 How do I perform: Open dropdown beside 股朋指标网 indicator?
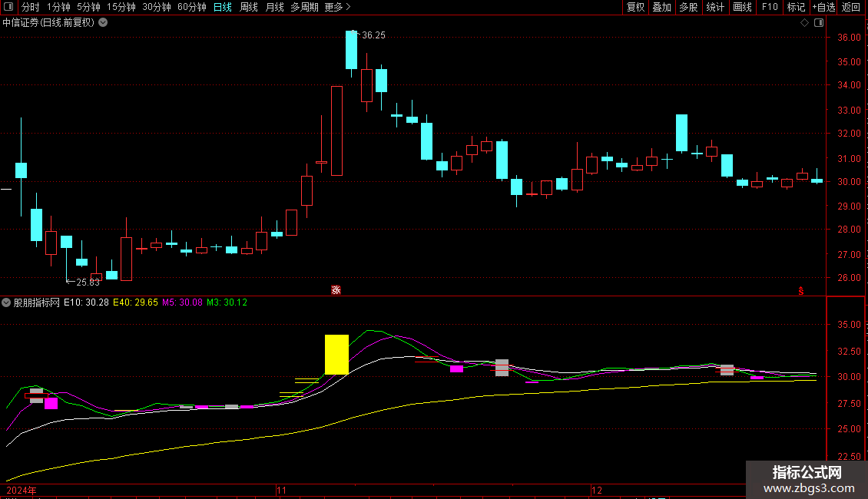[6, 302]
